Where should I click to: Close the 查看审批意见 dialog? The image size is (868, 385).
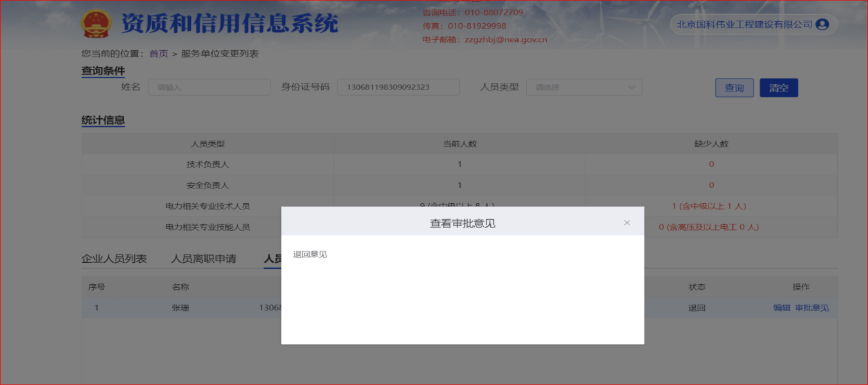(x=627, y=223)
